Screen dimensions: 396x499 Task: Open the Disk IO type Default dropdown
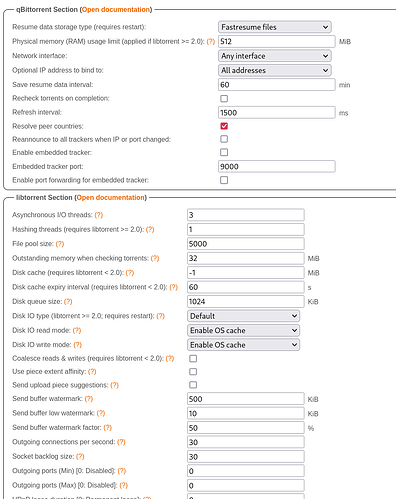243,316
